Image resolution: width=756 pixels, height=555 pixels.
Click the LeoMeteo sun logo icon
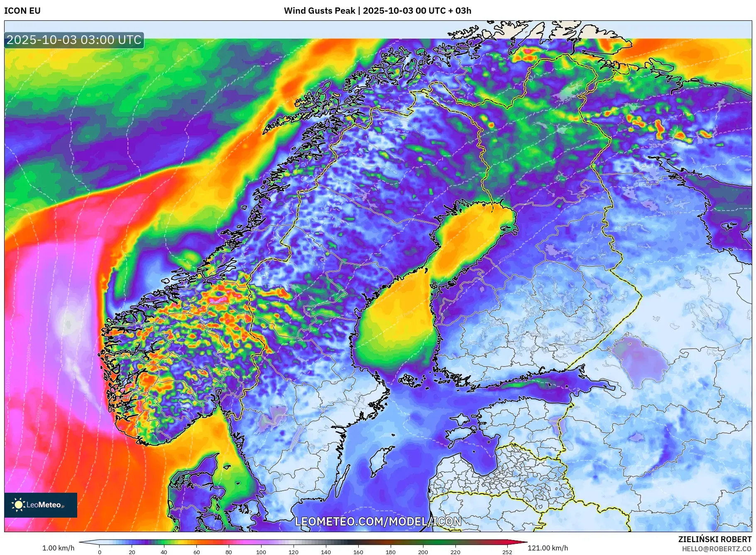[x=18, y=505]
